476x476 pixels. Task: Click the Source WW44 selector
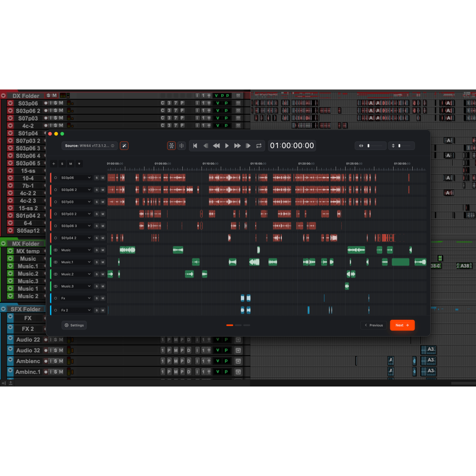point(89,146)
